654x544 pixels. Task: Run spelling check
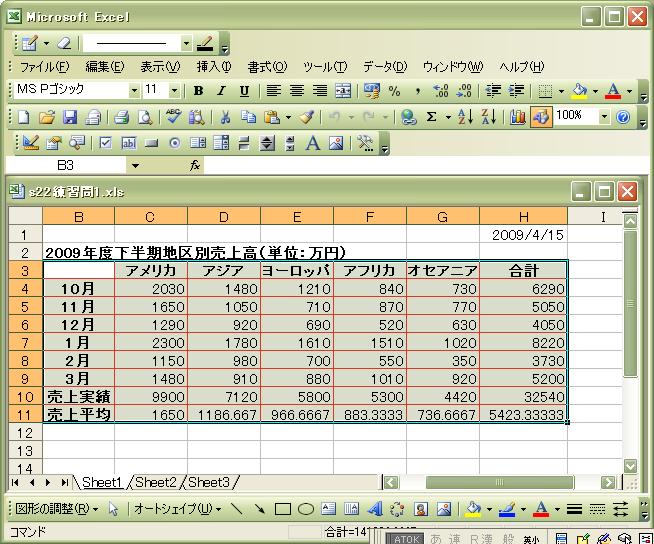tap(173, 117)
